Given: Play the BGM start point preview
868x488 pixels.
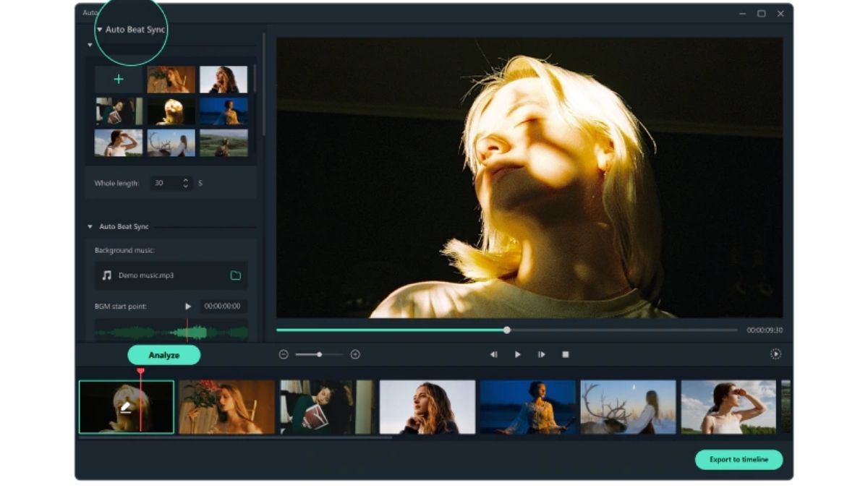Looking at the screenshot, I should pyautogui.click(x=188, y=307).
